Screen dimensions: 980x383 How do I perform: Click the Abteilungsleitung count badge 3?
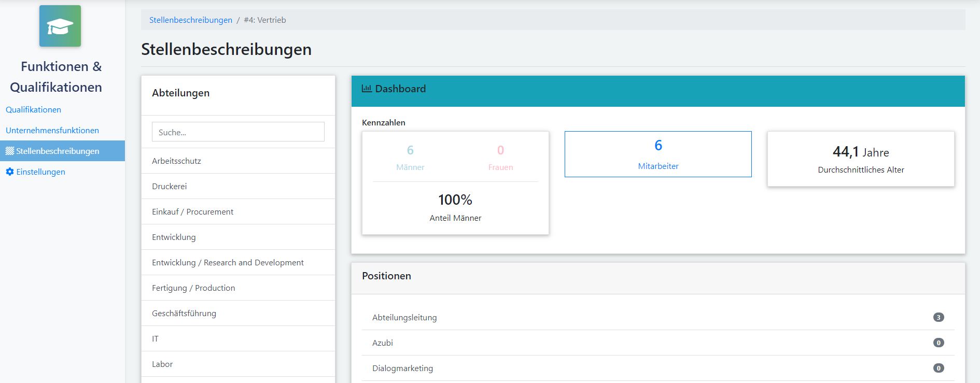point(939,317)
